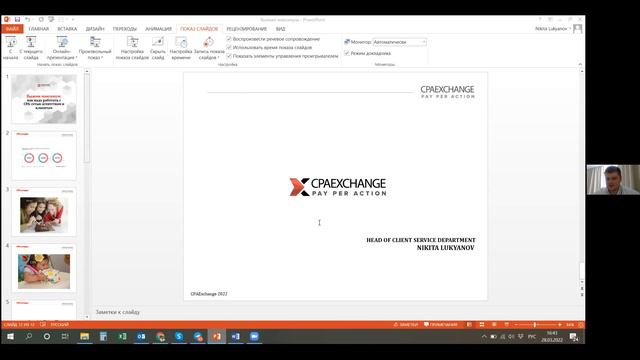This screenshot has height=360, width=640.
Task: Switch to РЕЦЕНЗИРОВАНИЕ tab
Action: click(x=247, y=29)
